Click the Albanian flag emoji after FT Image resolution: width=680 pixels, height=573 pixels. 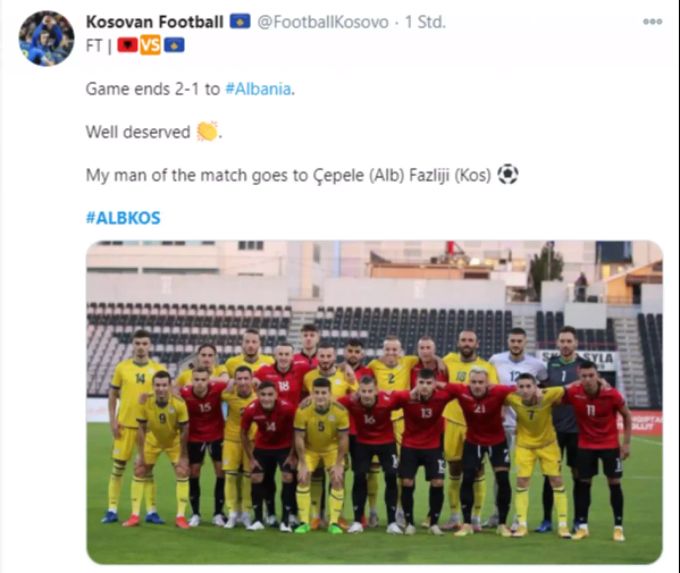click(x=128, y=45)
